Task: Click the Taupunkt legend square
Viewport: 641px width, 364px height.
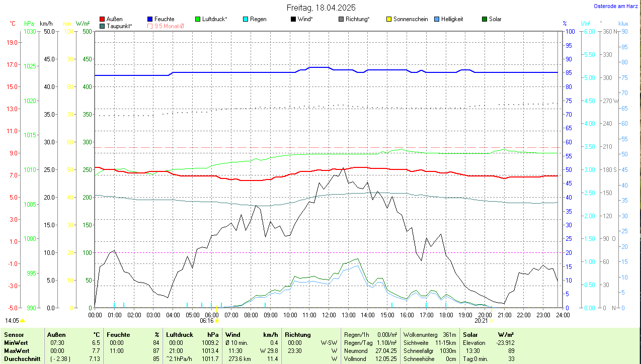Action: coord(103,26)
